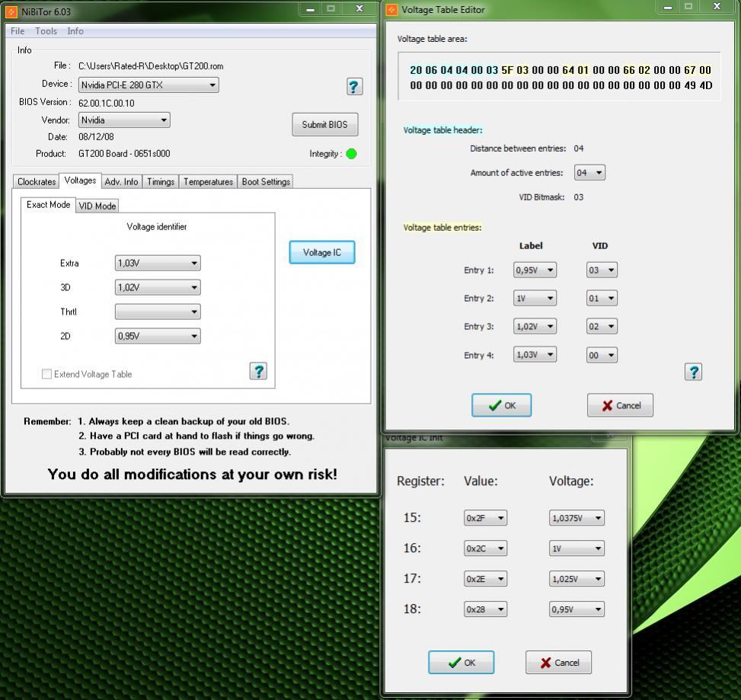Open register 18 Voltage dropdown showing 0,95V
Screen dimensions: 741x700
pos(577,609)
